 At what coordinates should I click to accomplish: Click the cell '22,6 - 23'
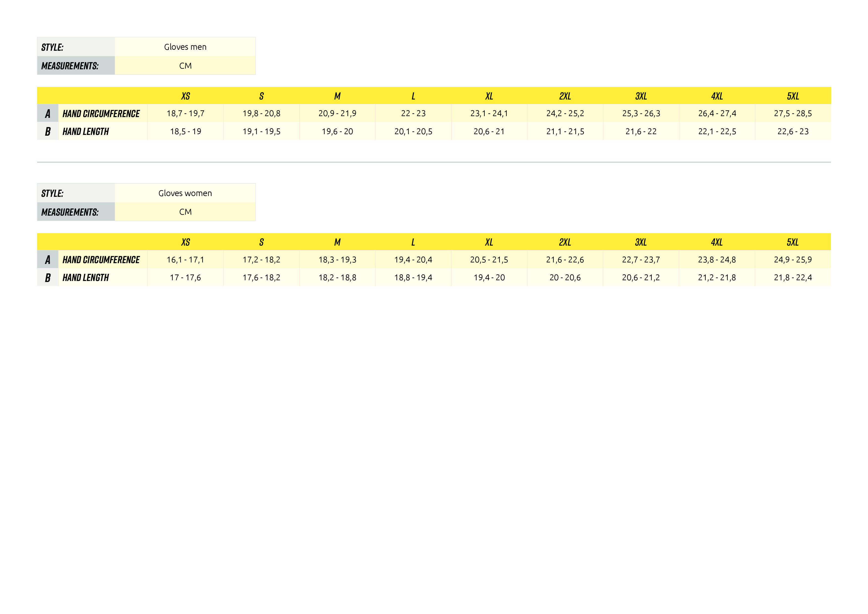pyautogui.click(x=793, y=131)
